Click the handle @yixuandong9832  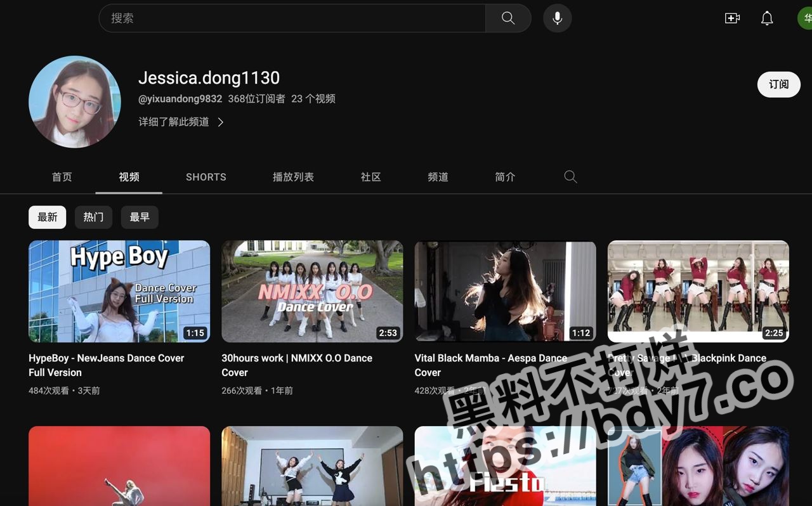[180, 99]
